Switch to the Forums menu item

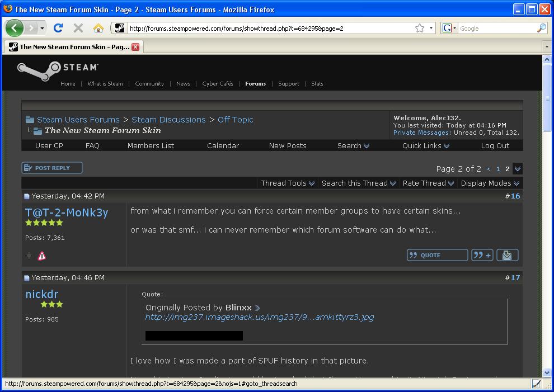click(x=255, y=84)
